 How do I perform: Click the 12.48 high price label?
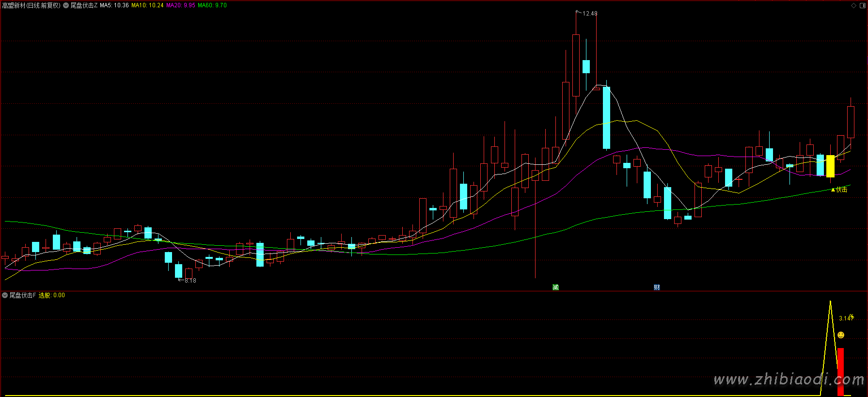[590, 14]
